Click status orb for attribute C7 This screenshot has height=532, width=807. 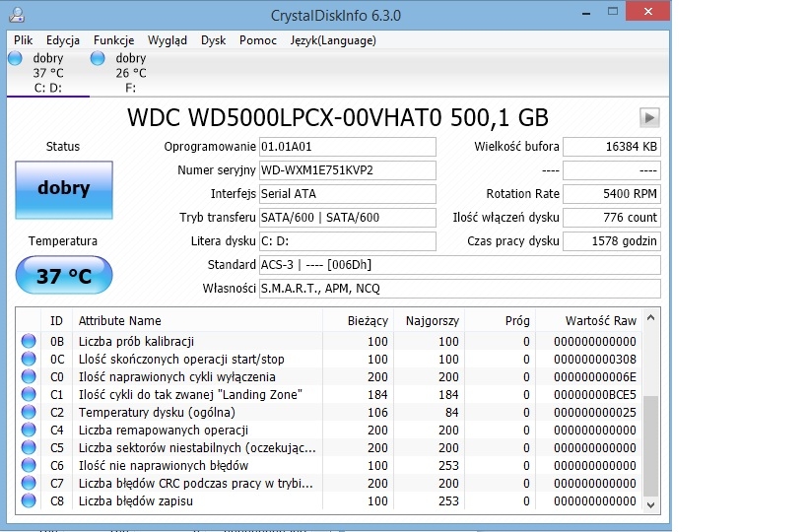click(x=29, y=483)
